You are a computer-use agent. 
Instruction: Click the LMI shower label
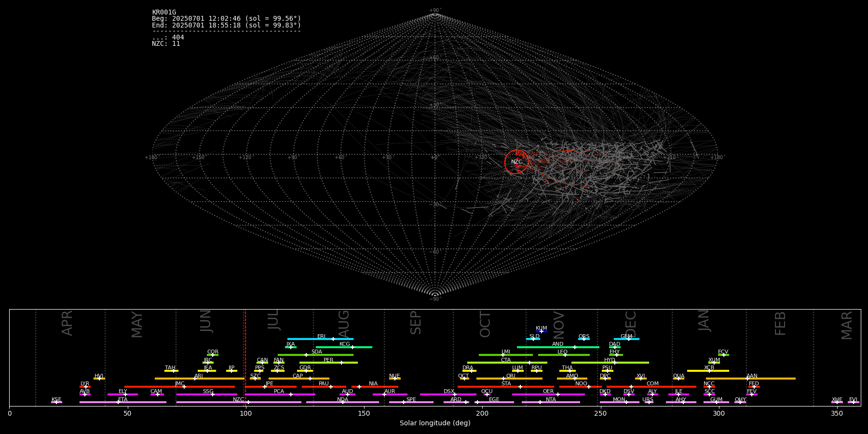pos(506,352)
